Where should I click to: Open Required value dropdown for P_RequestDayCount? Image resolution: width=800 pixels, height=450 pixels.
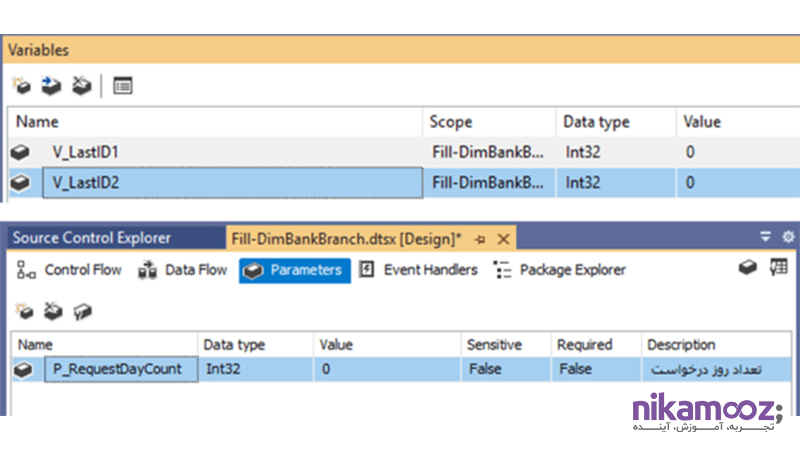595,369
